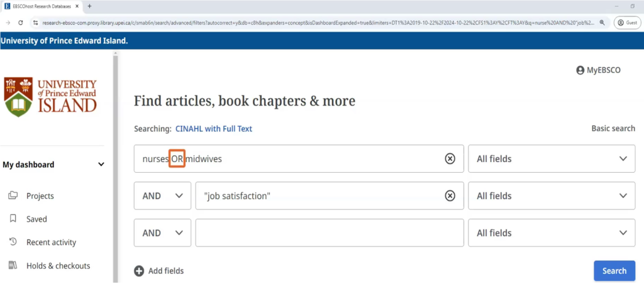The image size is (644, 284).
Task: Open the browser zoom magnifier icon
Action: [602, 22]
